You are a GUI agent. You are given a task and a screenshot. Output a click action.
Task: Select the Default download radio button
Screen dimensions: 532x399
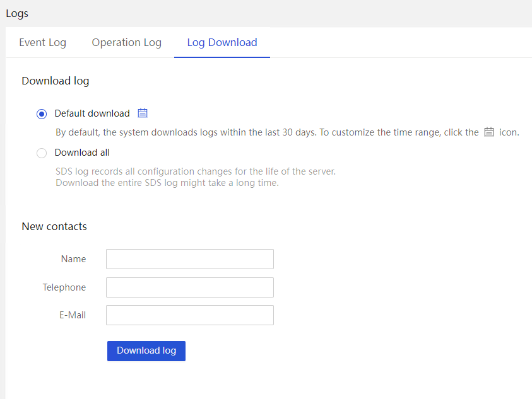tap(42, 114)
